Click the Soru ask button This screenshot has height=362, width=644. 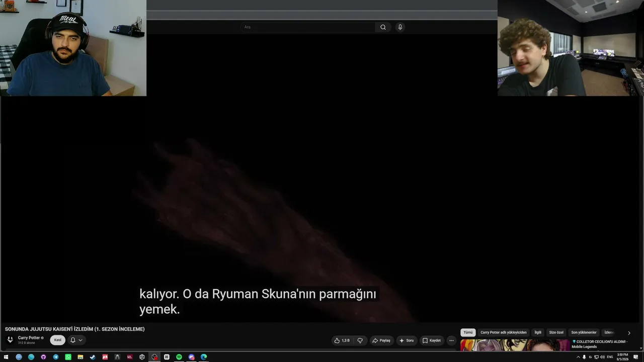(x=407, y=340)
